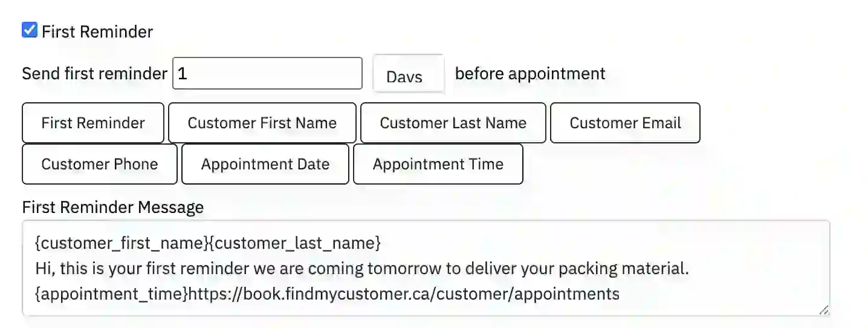Open the Days unit dropdown
The width and height of the screenshot is (868, 328).
tap(409, 75)
